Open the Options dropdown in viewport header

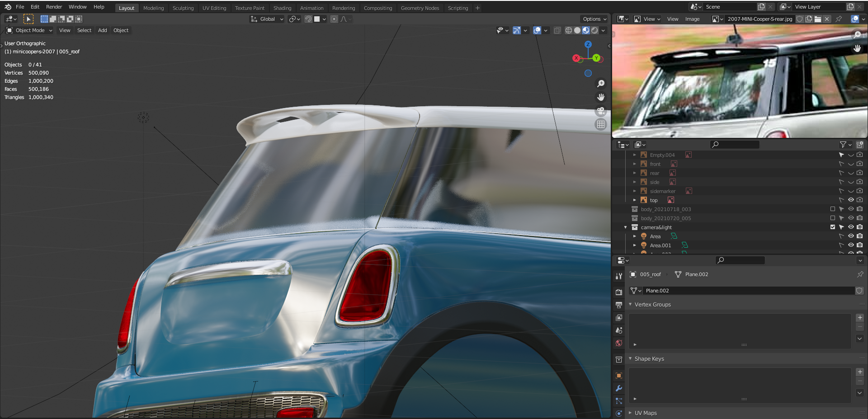[x=594, y=19]
